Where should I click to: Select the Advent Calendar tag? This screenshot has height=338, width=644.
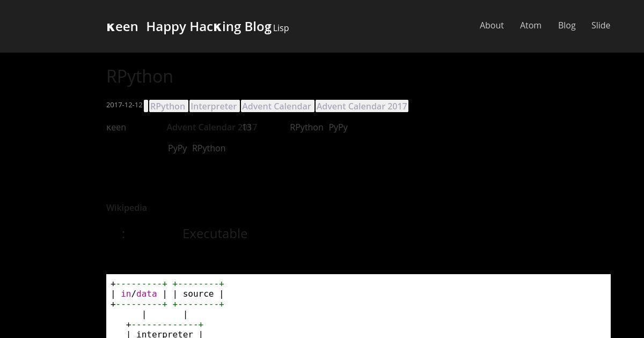[276, 106]
